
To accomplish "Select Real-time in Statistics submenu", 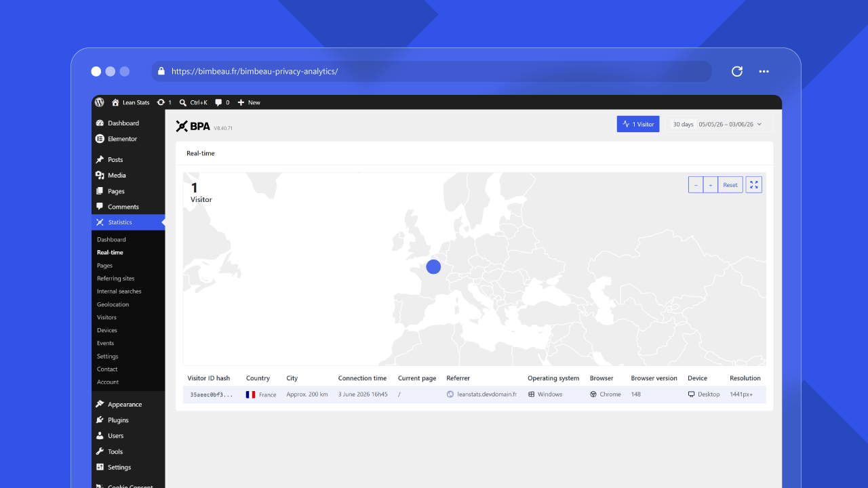I will tap(110, 252).
